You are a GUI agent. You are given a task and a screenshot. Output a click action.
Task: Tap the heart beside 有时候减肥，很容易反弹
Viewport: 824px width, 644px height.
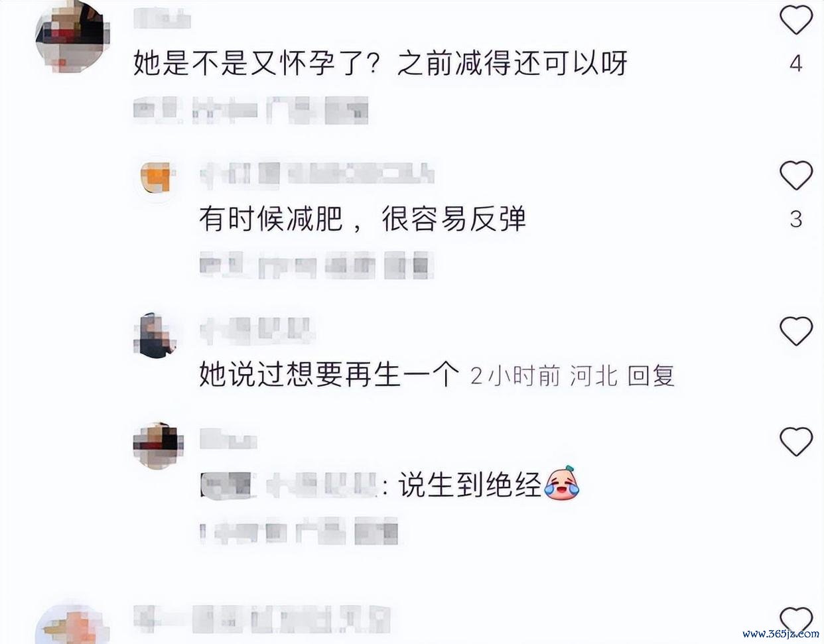(795, 175)
